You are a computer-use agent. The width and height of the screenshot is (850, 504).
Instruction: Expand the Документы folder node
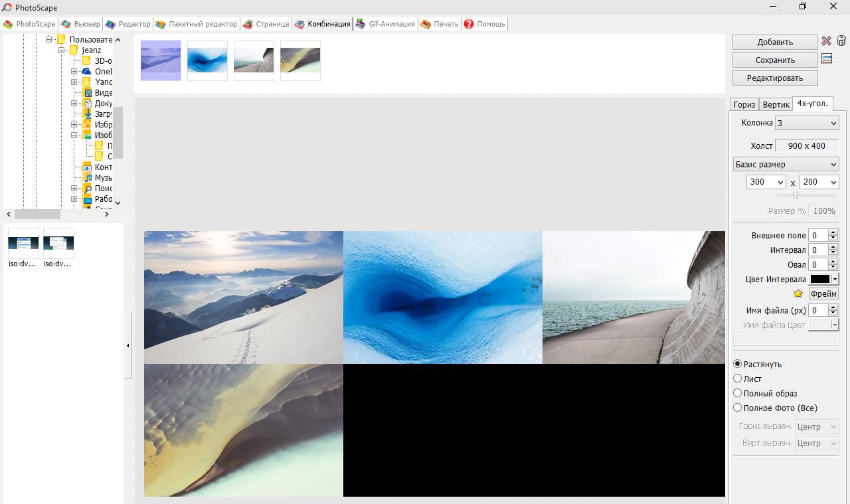(x=74, y=103)
